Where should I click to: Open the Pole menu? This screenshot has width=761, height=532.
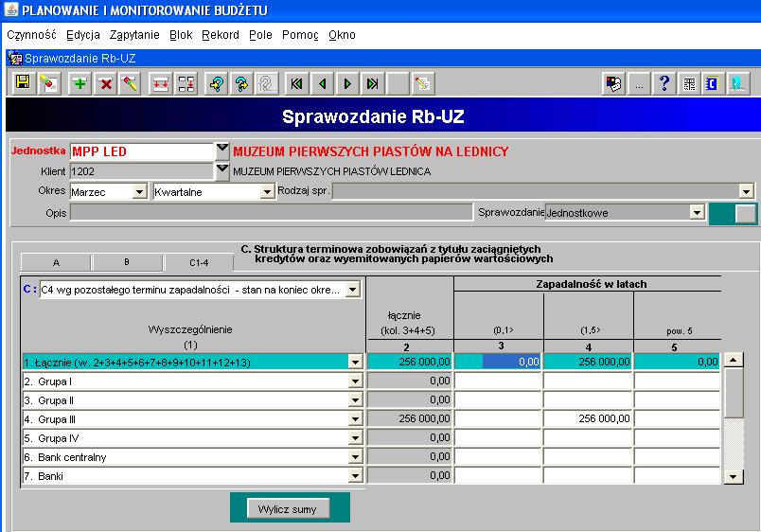[260, 35]
